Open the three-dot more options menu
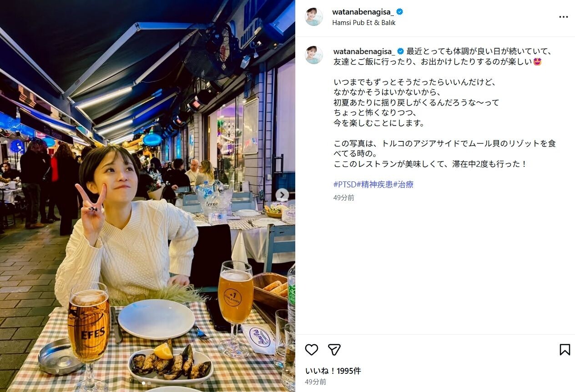Viewport: 575px width, 392px height. coord(564,17)
